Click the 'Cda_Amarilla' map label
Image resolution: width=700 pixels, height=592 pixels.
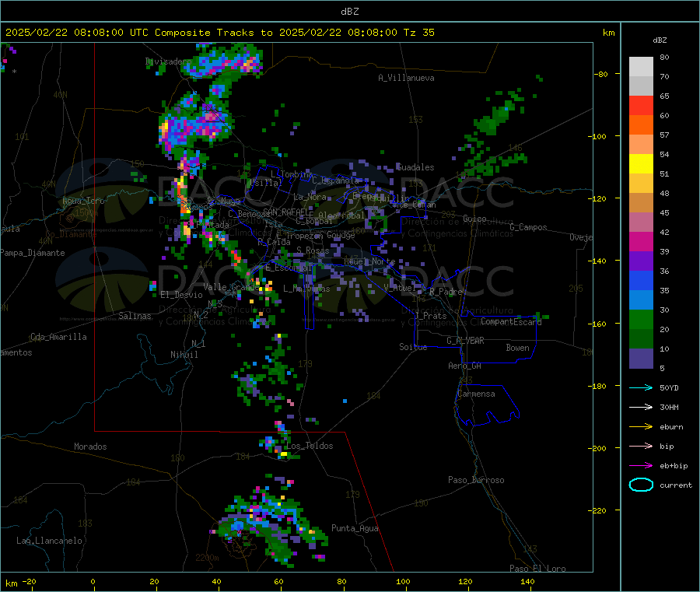[x=58, y=337]
